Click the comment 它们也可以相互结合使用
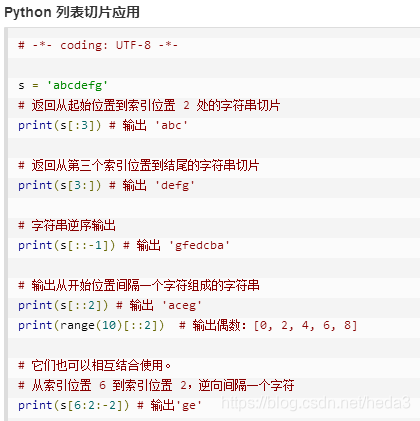 [x=95, y=365]
